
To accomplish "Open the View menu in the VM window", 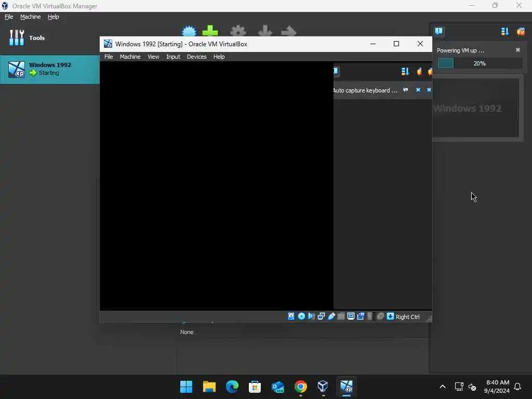I will tap(153, 57).
